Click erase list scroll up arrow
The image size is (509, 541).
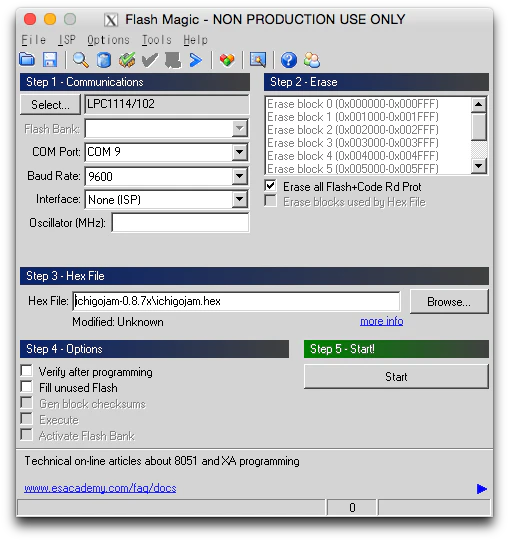tap(479, 105)
